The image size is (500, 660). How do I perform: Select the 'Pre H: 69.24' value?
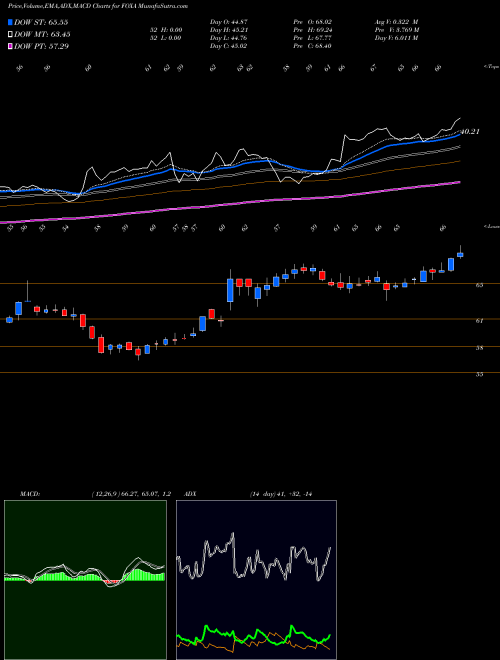coord(312,30)
